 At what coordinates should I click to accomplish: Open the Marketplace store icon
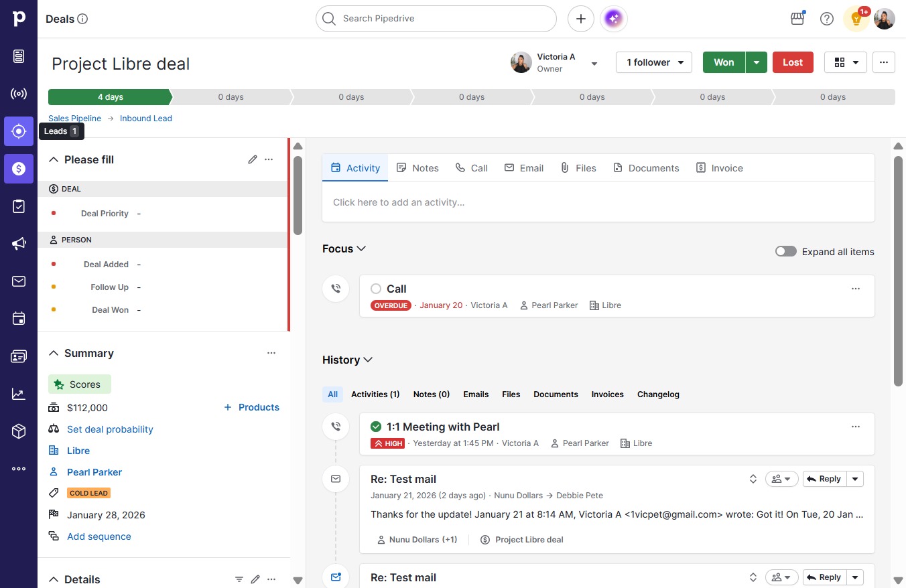pyautogui.click(x=797, y=19)
